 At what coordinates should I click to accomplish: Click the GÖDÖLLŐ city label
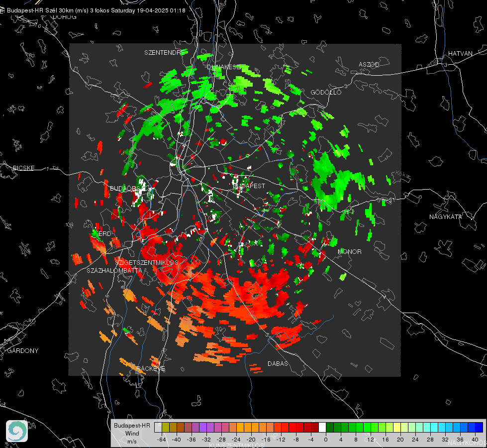click(x=326, y=92)
